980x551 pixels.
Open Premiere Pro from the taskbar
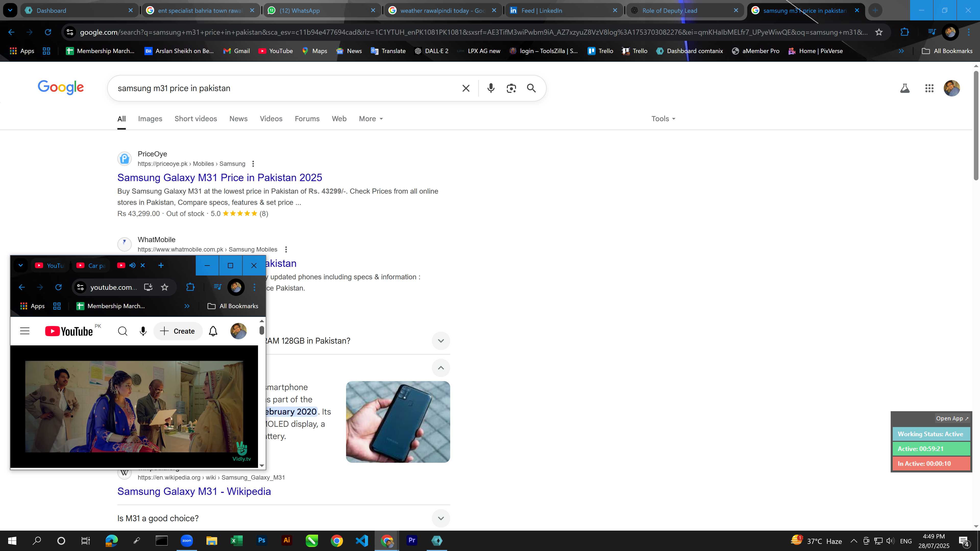tap(412, 540)
